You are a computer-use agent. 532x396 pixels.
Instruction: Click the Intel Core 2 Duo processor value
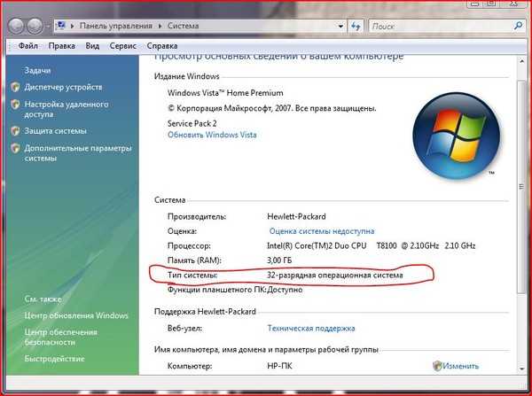click(372, 245)
